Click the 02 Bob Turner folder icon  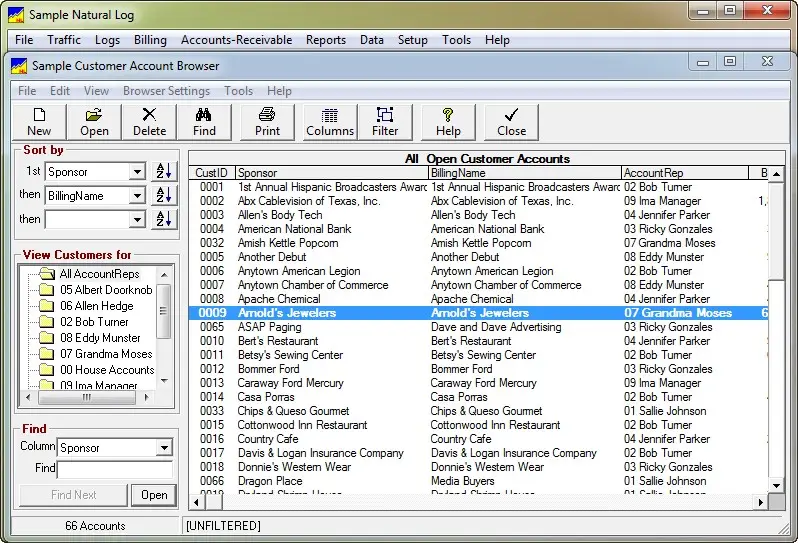47,322
